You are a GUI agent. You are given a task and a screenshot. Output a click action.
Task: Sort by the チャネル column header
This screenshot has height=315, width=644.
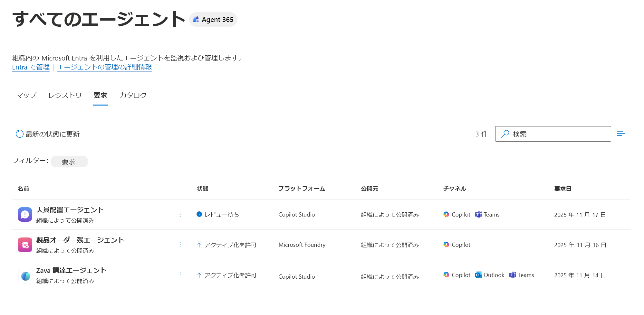tap(455, 189)
